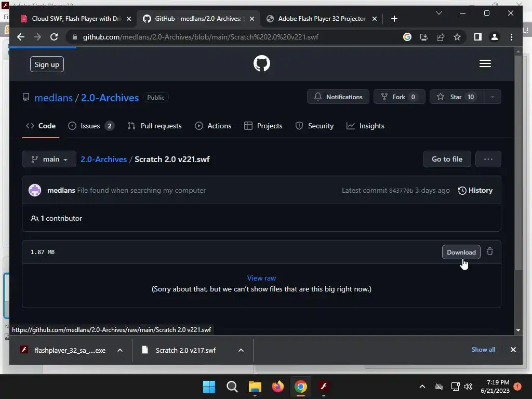Screen dimensions: 532x399
Task: Open the Chrome side panel
Action: click(478, 37)
